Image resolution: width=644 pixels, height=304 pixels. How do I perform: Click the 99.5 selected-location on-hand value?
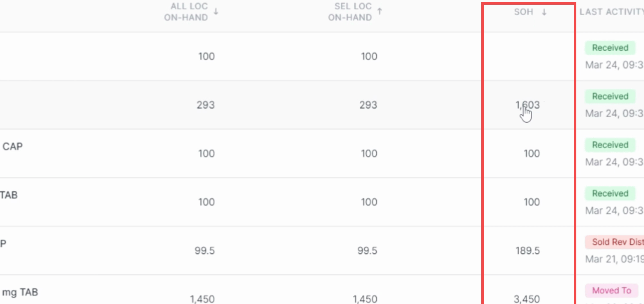[x=367, y=251]
